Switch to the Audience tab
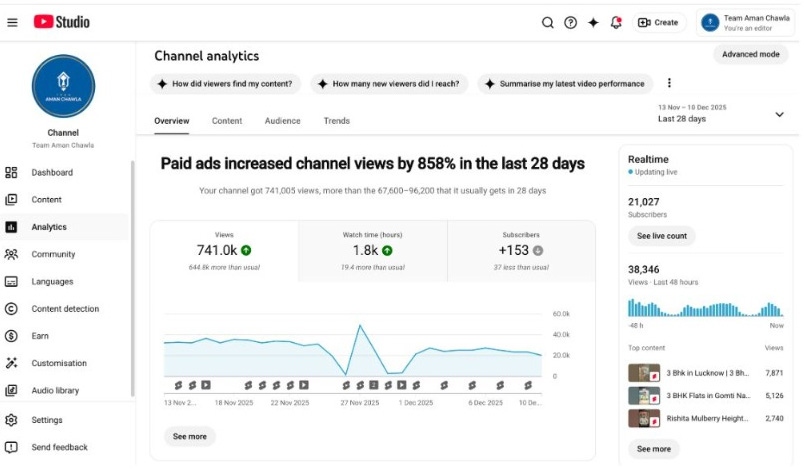The height and width of the screenshot is (472, 804). [282, 121]
